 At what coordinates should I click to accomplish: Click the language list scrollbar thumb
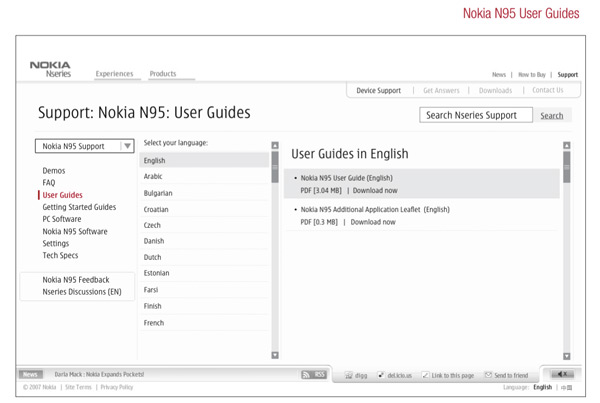(x=275, y=167)
